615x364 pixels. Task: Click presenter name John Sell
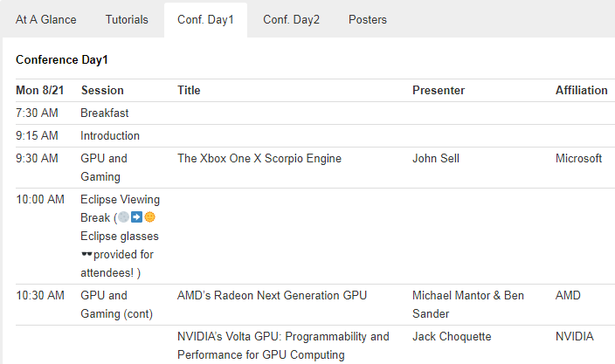[436, 159]
